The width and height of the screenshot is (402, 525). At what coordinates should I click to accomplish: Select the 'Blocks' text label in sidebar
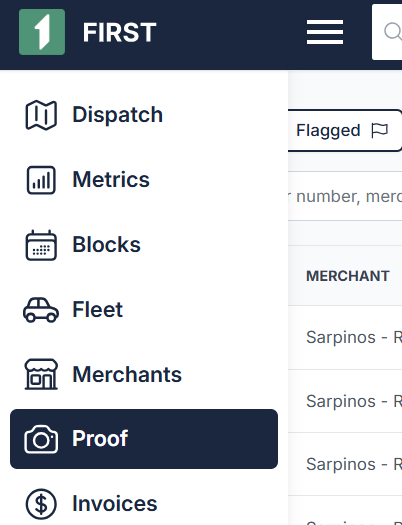[x=106, y=245]
